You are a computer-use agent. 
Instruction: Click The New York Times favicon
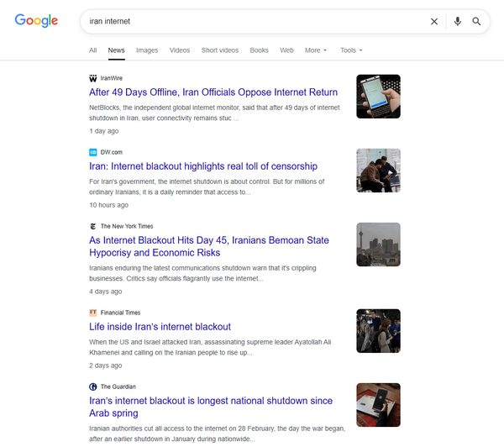tap(93, 226)
